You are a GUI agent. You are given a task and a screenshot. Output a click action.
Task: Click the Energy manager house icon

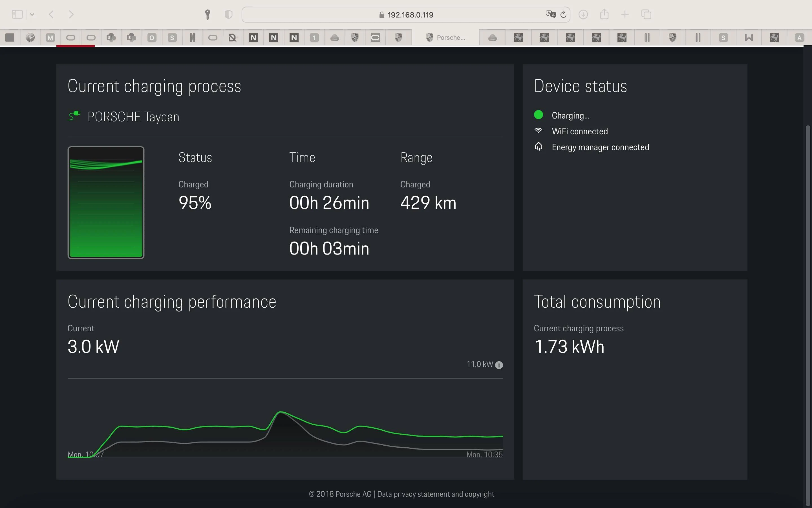pyautogui.click(x=538, y=146)
